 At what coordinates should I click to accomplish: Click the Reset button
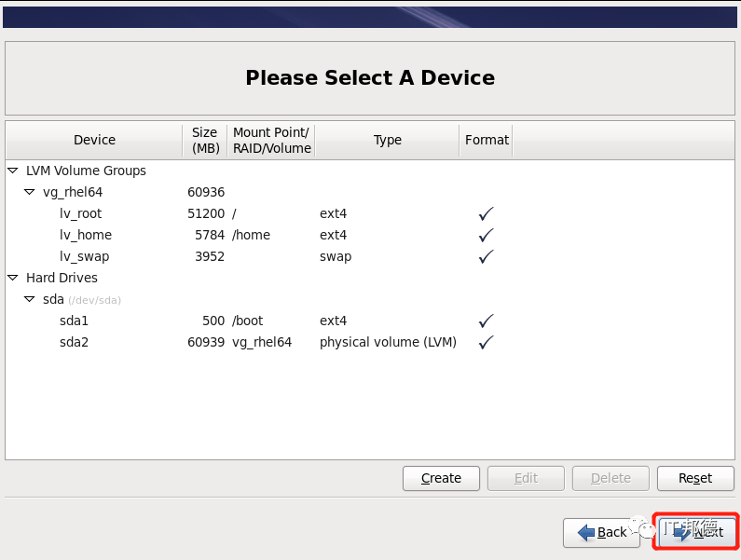(x=695, y=478)
